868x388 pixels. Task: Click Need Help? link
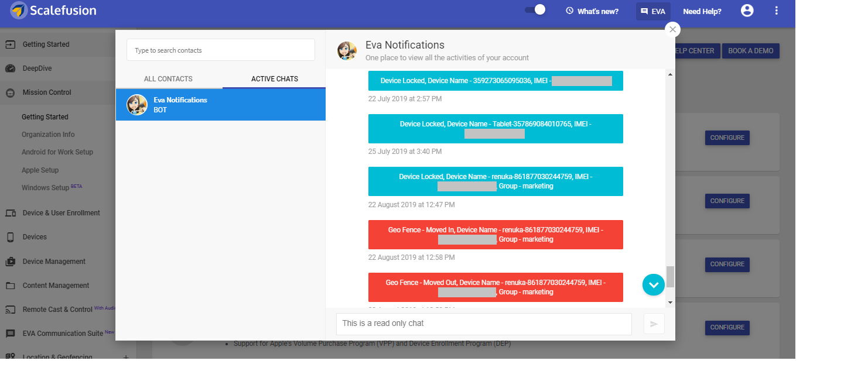point(702,12)
